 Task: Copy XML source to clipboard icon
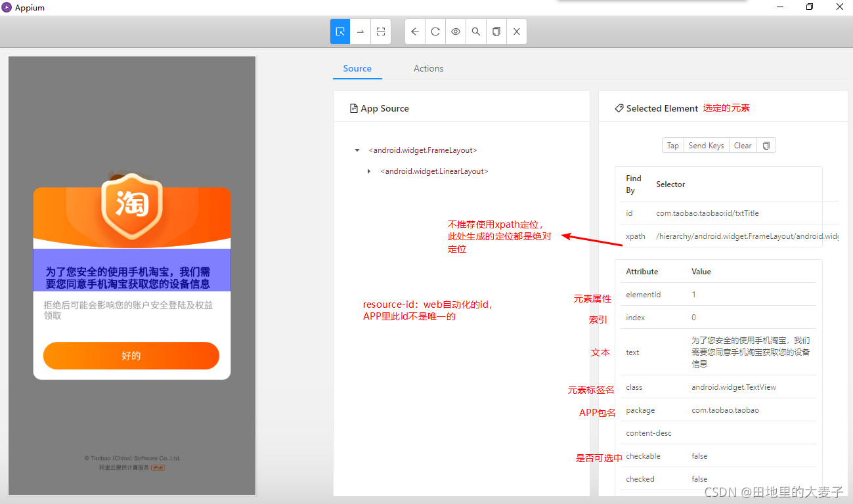[496, 31]
